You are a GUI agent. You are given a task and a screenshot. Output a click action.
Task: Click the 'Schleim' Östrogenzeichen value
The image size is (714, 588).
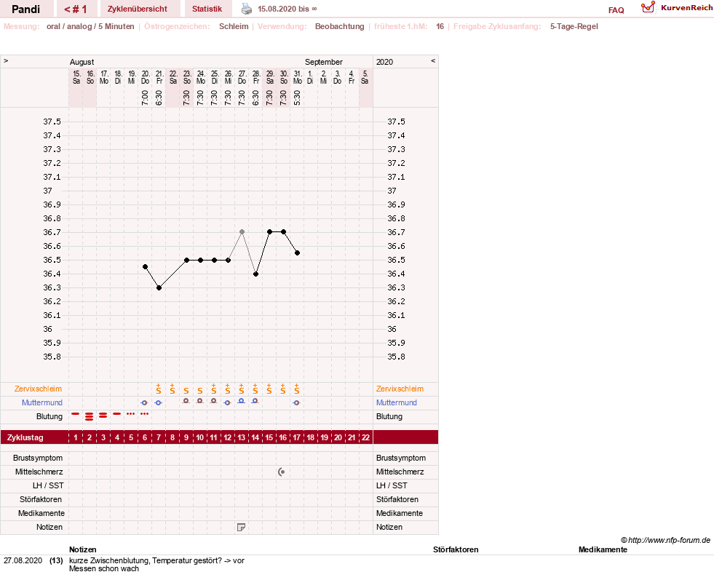click(x=234, y=26)
